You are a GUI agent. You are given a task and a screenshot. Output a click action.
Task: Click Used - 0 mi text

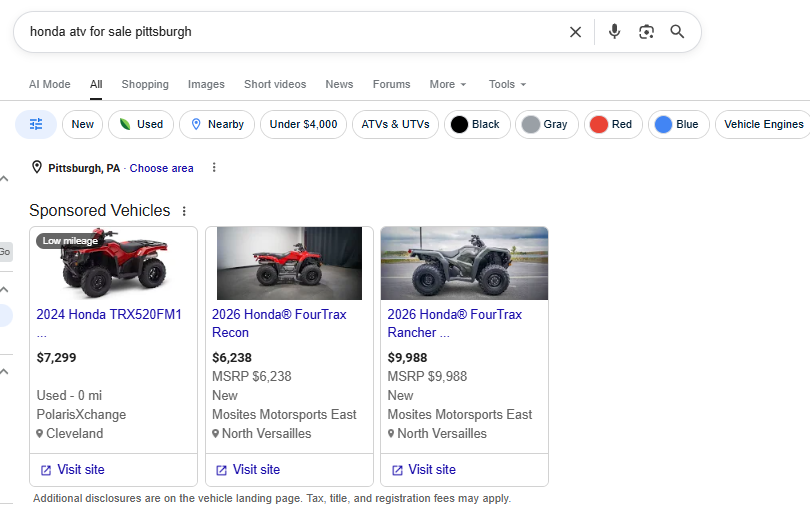pyautogui.click(x=69, y=395)
